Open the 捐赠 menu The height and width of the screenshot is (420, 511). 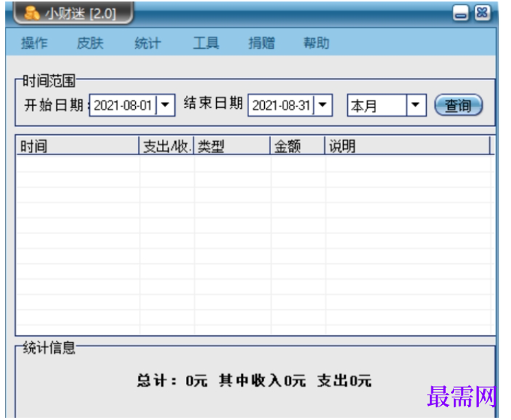261,43
